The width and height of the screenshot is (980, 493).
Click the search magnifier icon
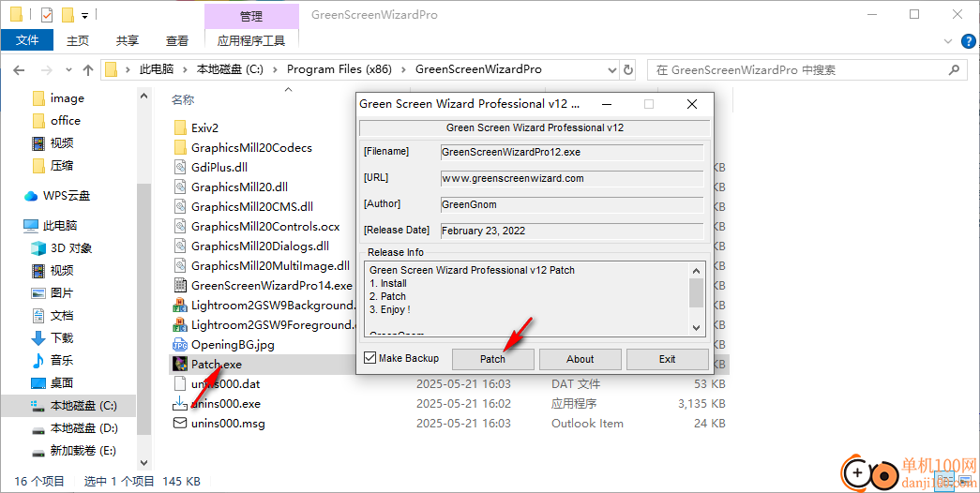(954, 70)
